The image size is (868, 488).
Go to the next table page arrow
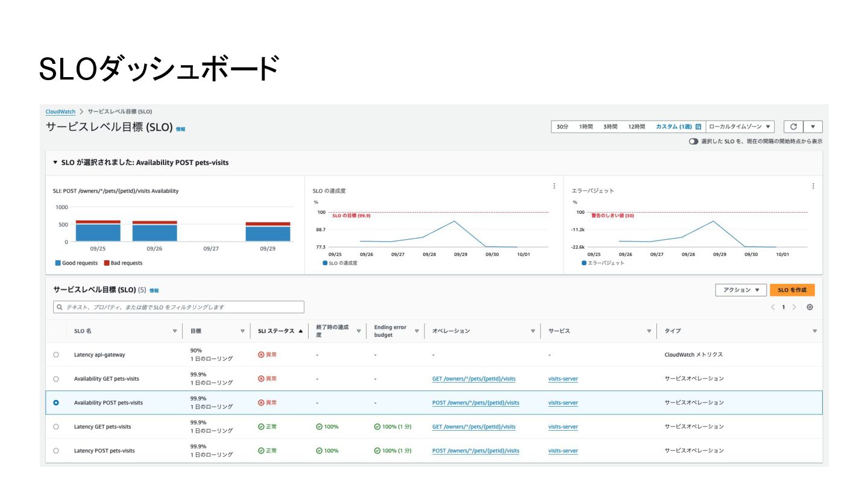coord(794,307)
